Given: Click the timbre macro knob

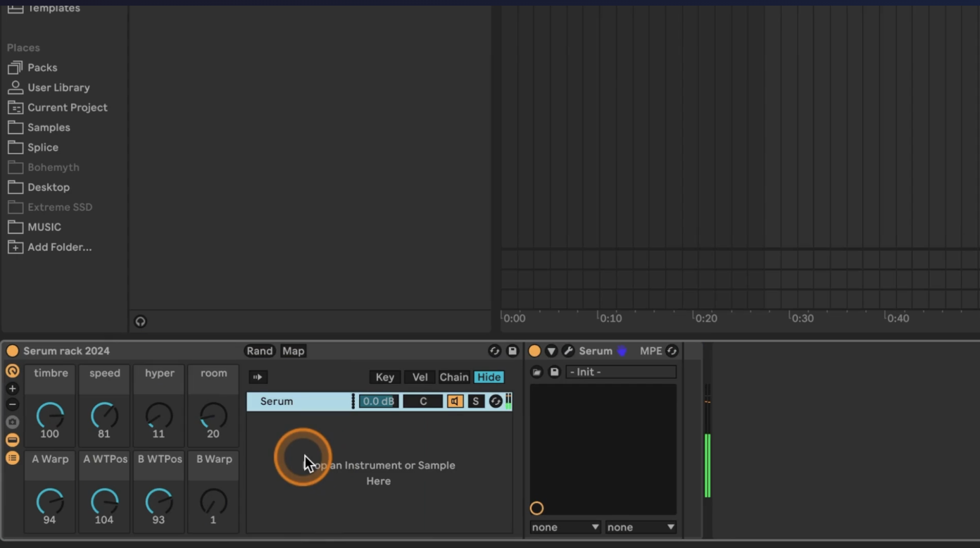Looking at the screenshot, I should (x=50, y=416).
